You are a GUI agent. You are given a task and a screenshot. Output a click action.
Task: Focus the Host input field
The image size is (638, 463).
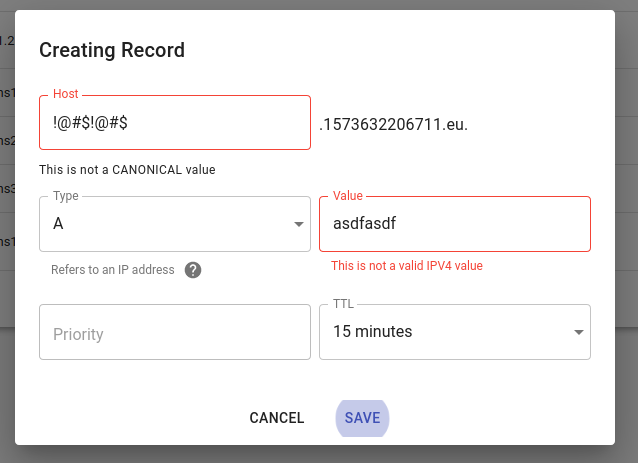[175, 122]
